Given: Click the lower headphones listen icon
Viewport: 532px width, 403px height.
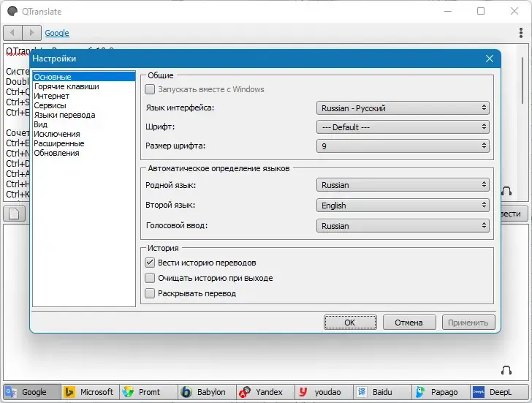Looking at the screenshot, I should pos(506,370).
